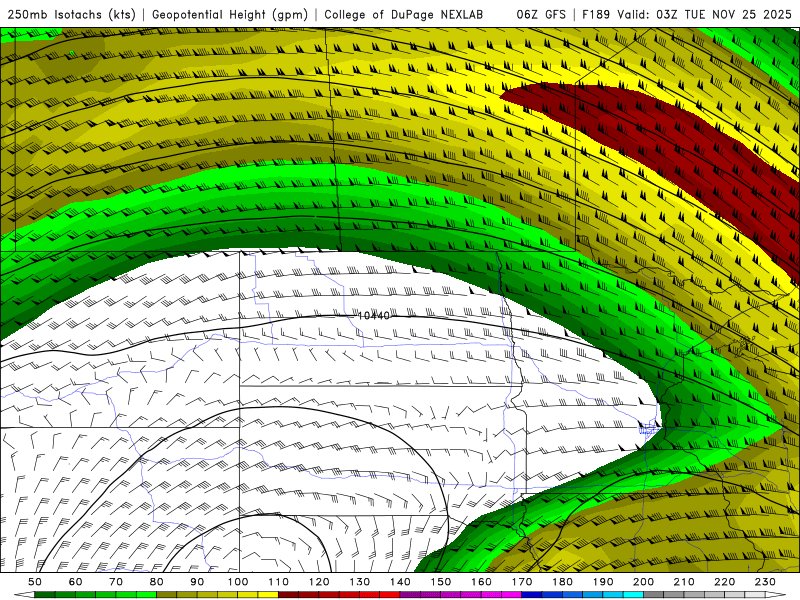Click the '50' value on the color scale
The height and width of the screenshot is (600, 800).
coord(35,582)
